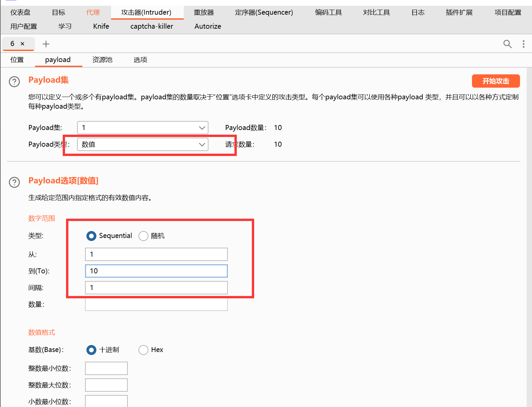Select the payload sub-tab
The width and height of the screenshot is (532, 407).
click(x=58, y=60)
